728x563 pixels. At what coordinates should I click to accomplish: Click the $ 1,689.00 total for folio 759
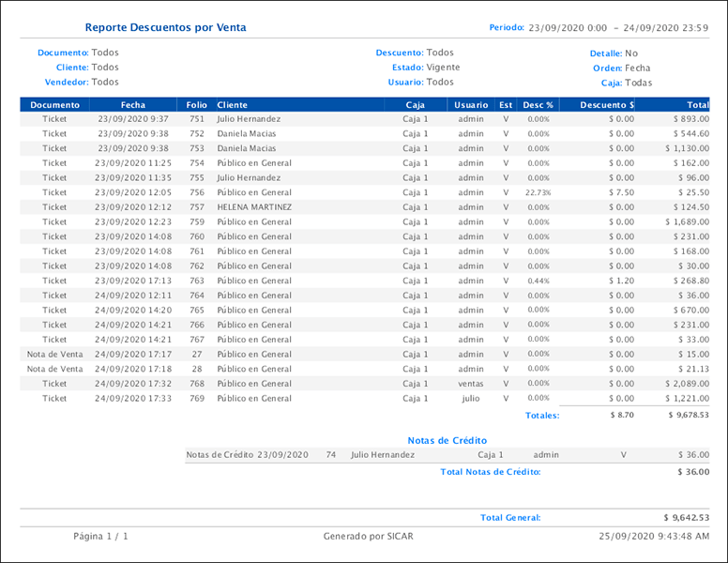[x=687, y=222]
